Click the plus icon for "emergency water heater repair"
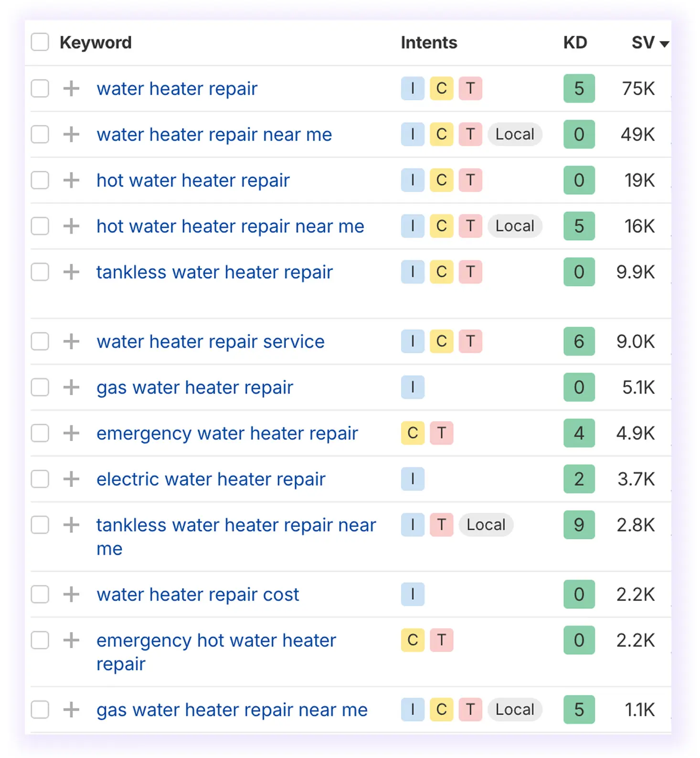The image size is (700, 758). click(71, 433)
